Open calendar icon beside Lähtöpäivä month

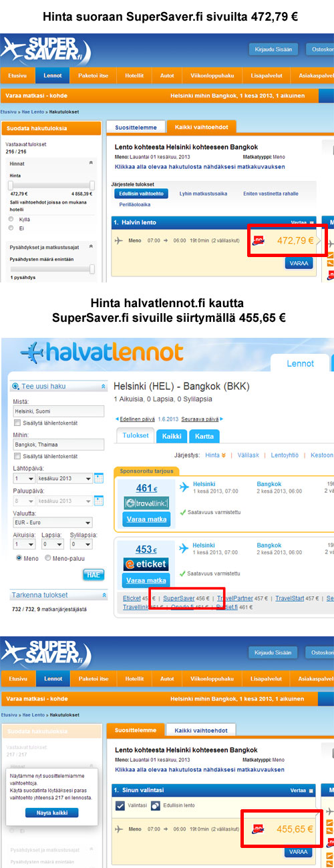99,478
